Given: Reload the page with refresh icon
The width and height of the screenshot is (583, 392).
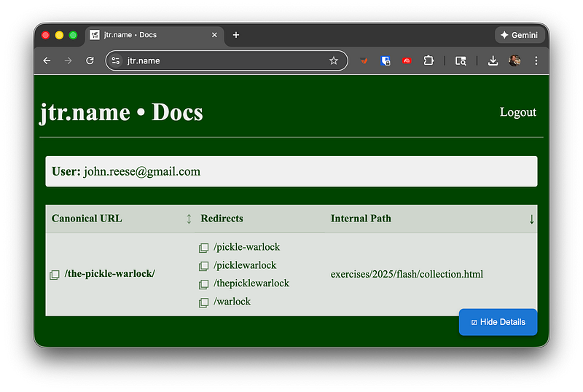Looking at the screenshot, I should point(90,61).
